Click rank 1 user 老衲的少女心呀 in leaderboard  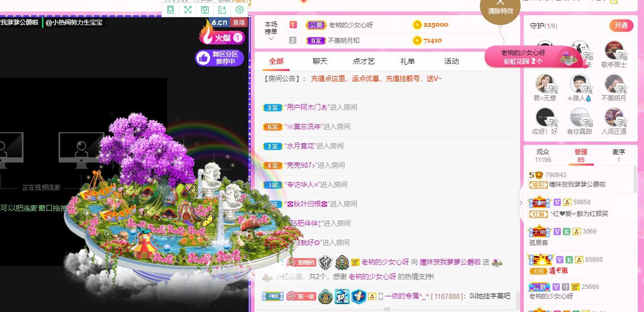tap(351, 25)
